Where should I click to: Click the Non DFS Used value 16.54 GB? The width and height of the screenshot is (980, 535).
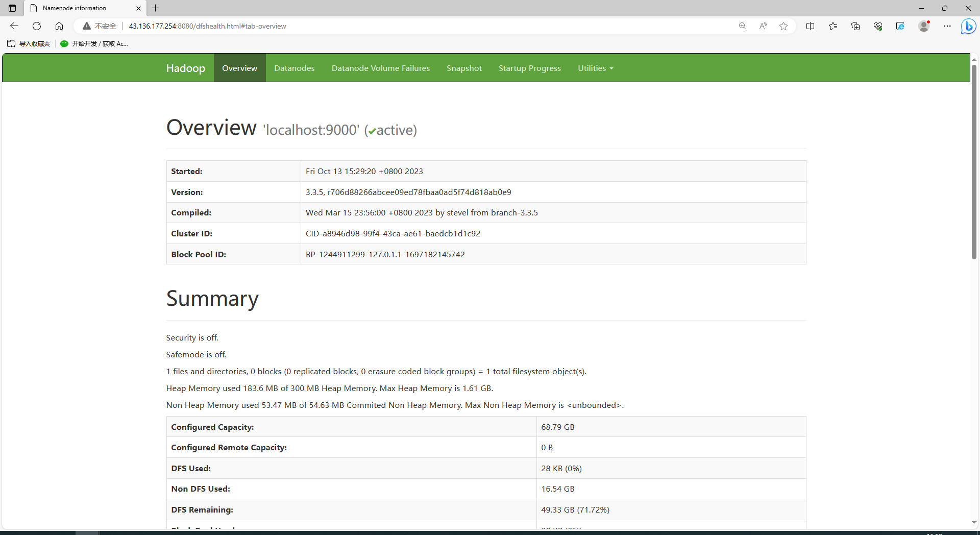click(558, 489)
